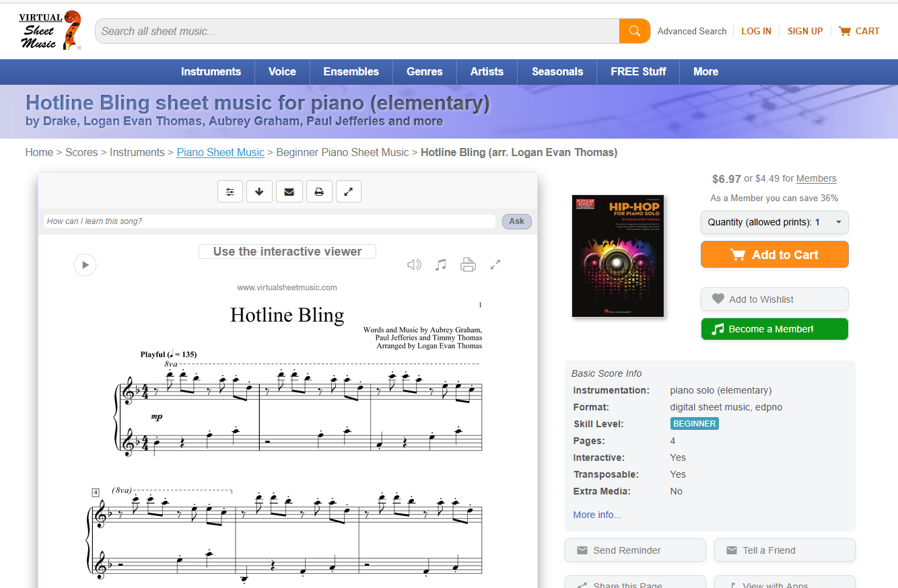Click the fullscreen expand toolbar button

[x=349, y=192]
